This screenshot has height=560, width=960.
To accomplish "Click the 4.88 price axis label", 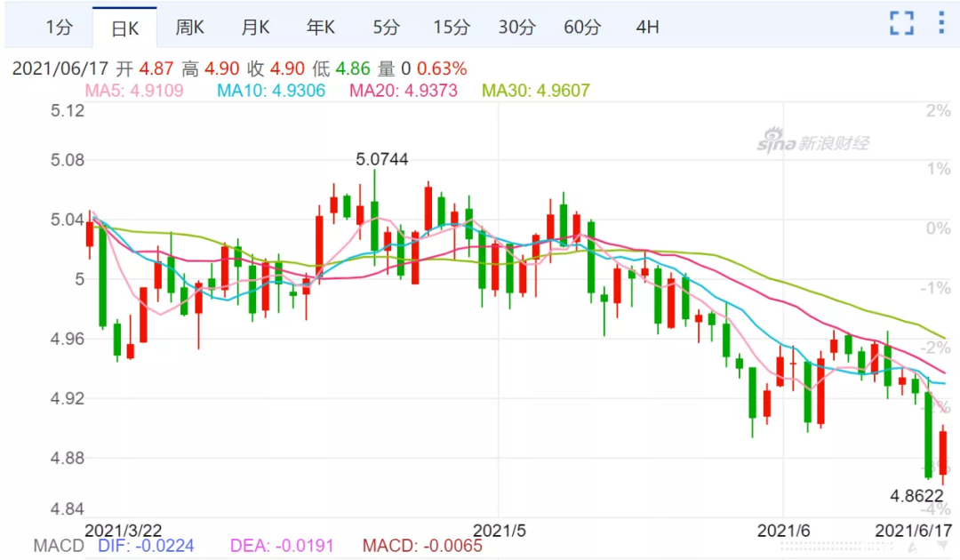I will pos(68,458).
